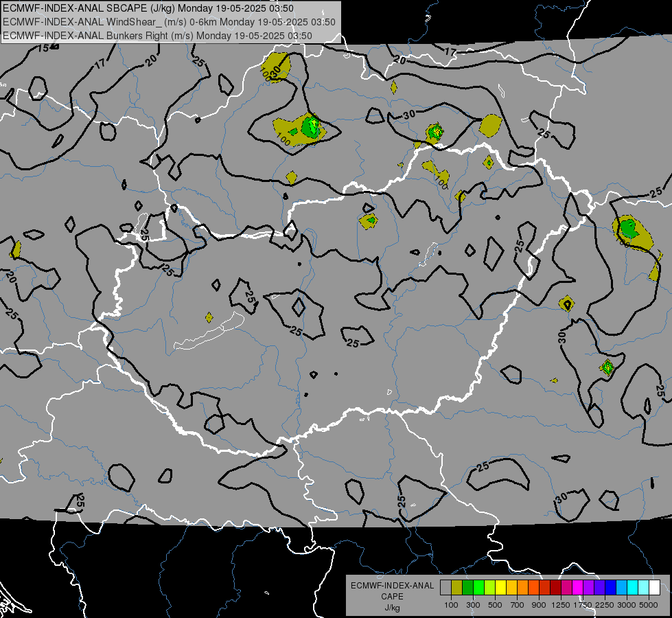The image size is (672, 618).
Task: Pick the pure yellow legend swatch
Action: [x=500, y=588]
